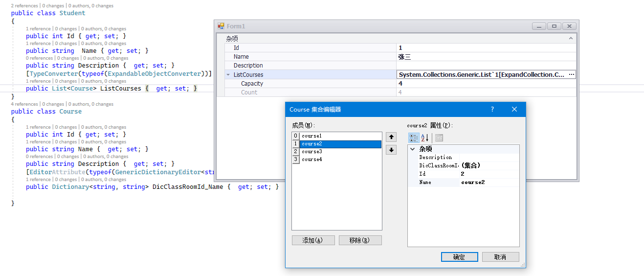Cancel with the 取消 button
The image size is (644, 276).
[x=500, y=257]
